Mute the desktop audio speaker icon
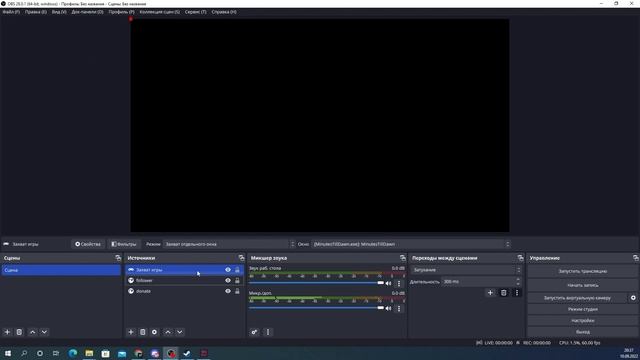640x360 pixels. (389, 283)
